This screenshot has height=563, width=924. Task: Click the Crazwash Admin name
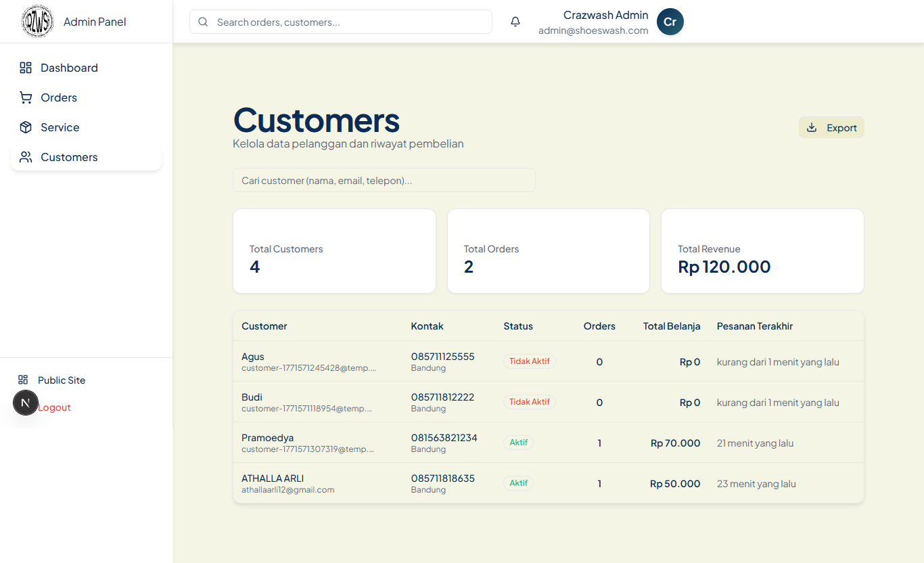pos(606,15)
